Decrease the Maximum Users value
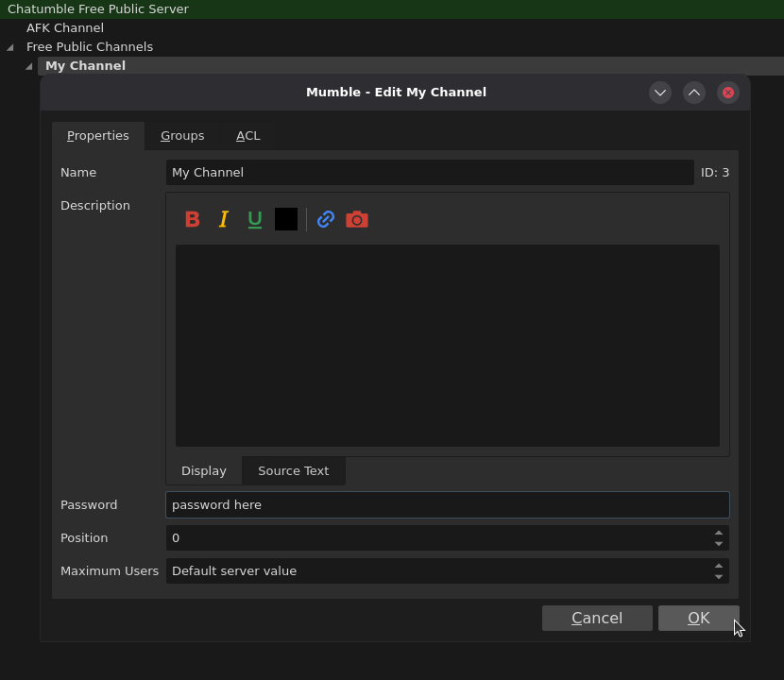The image size is (784, 680). (719, 577)
